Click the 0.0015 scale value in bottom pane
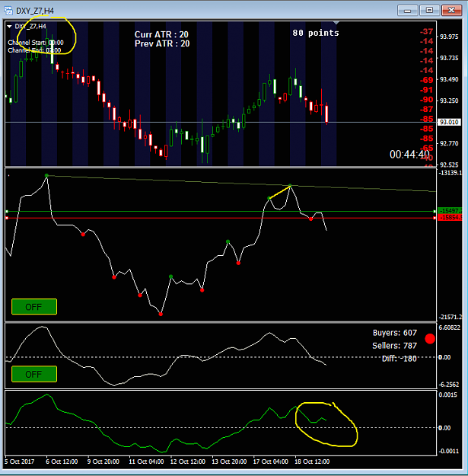The image size is (468, 476). click(447, 395)
